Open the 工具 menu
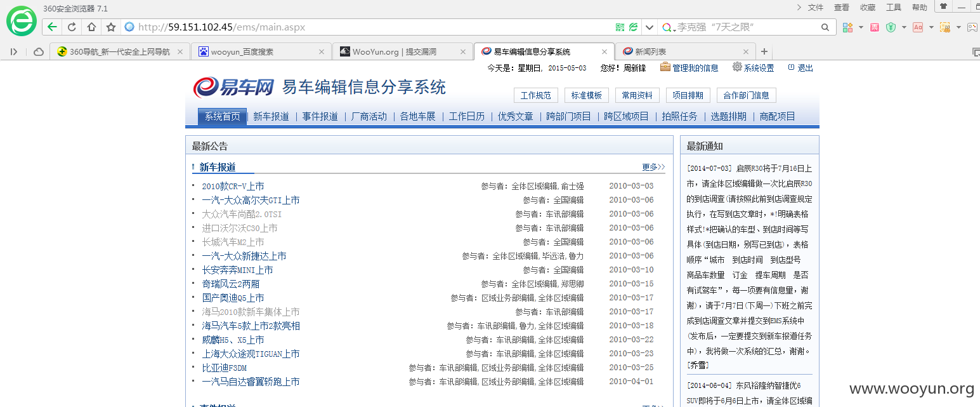 point(894,7)
